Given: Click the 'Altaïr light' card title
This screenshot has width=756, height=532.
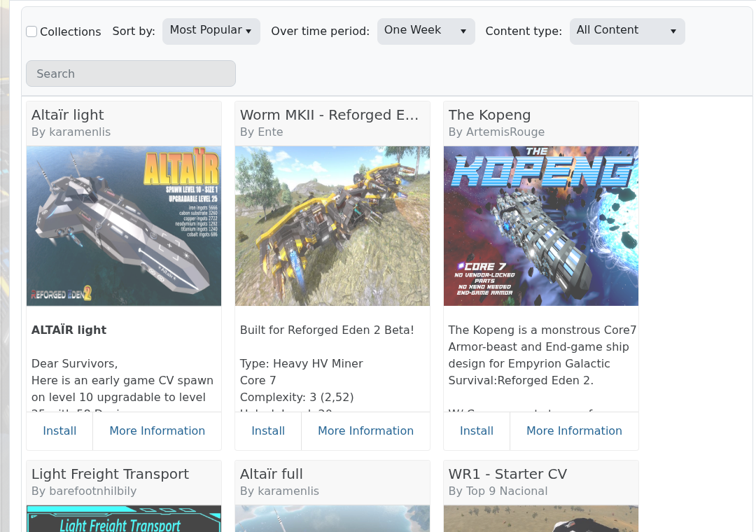Looking at the screenshot, I should point(67,115).
